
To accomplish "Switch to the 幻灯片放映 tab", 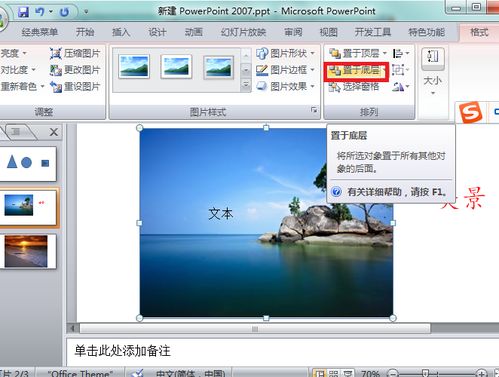I will [x=243, y=32].
